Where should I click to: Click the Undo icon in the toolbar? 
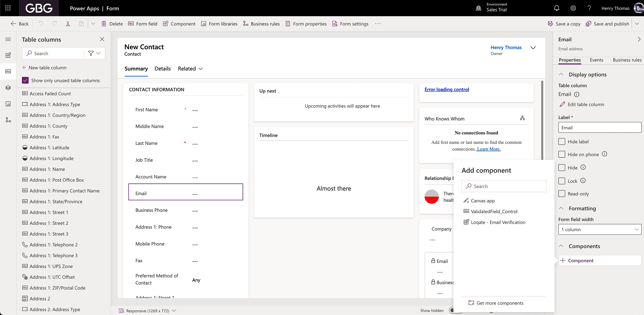click(41, 24)
